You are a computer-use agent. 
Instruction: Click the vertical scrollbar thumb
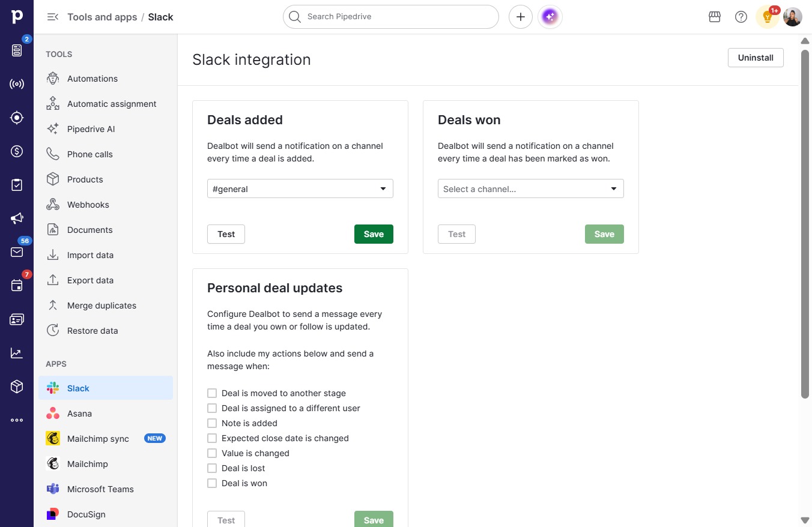805,224
